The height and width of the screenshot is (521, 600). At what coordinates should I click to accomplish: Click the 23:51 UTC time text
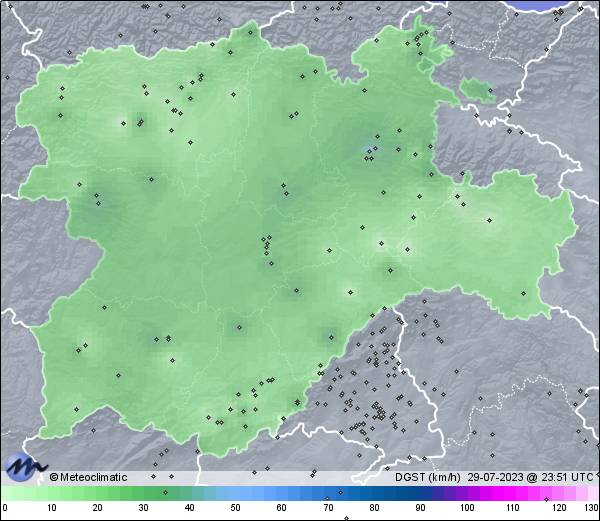tap(566, 477)
